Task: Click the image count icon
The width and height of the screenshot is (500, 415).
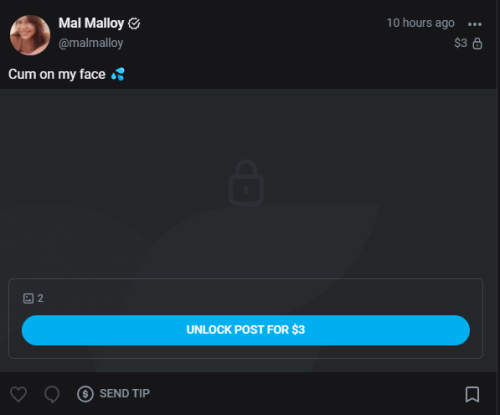Action: pos(28,298)
